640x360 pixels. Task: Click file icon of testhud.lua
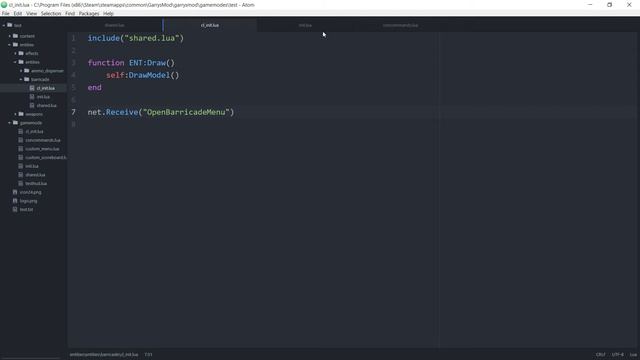click(x=21, y=183)
